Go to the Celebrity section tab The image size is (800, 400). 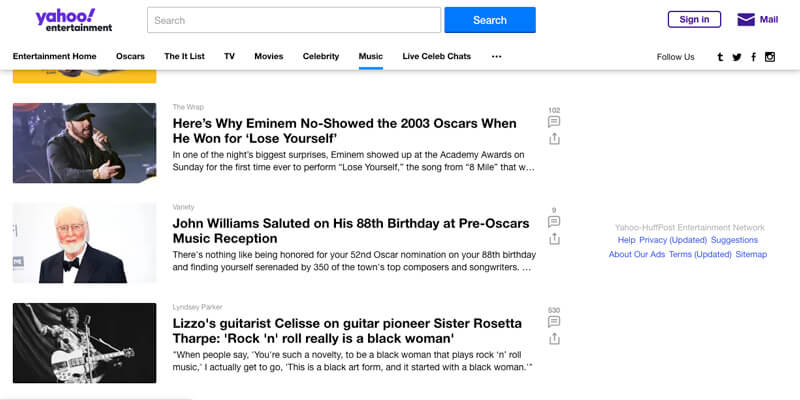coord(320,57)
